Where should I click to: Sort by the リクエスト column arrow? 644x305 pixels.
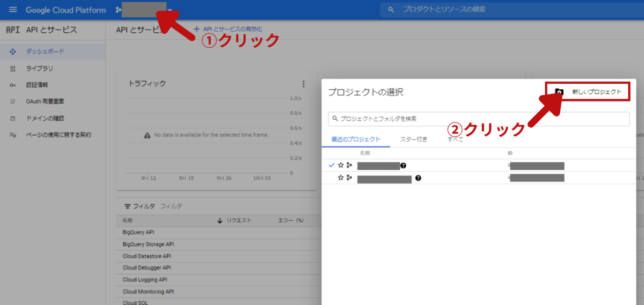[219, 221]
